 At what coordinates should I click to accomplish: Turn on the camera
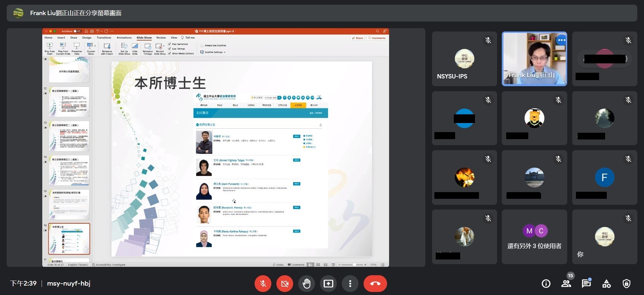pos(285,284)
